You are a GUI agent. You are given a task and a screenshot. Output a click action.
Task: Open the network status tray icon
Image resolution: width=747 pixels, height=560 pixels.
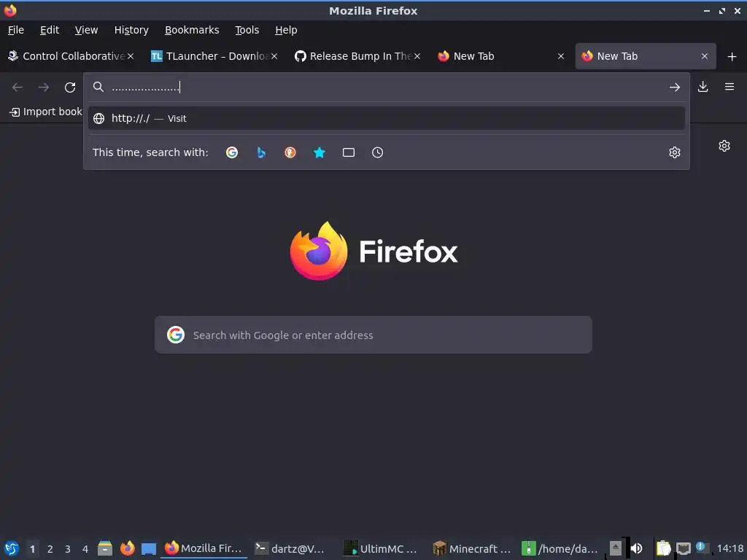click(x=684, y=548)
